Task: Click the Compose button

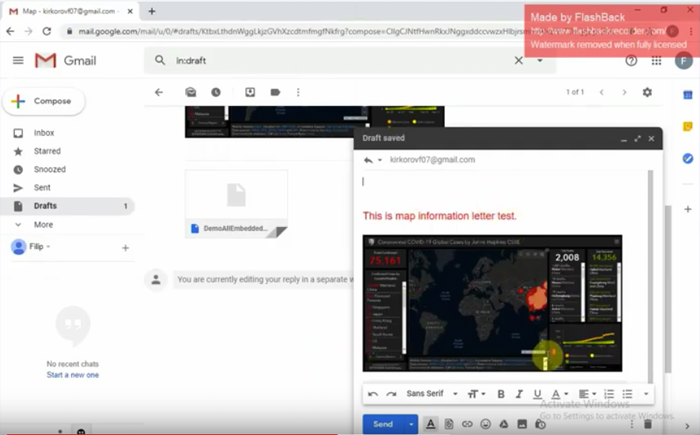Action: (43, 101)
